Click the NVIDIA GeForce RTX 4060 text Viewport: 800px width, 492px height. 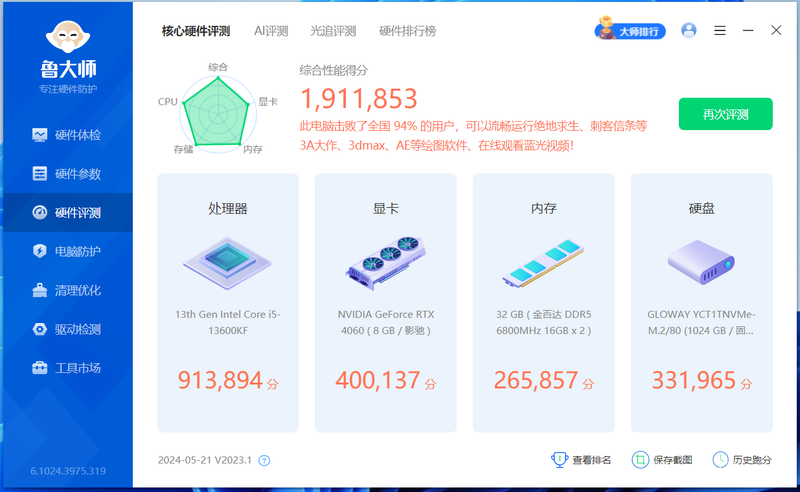[x=386, y=323]
